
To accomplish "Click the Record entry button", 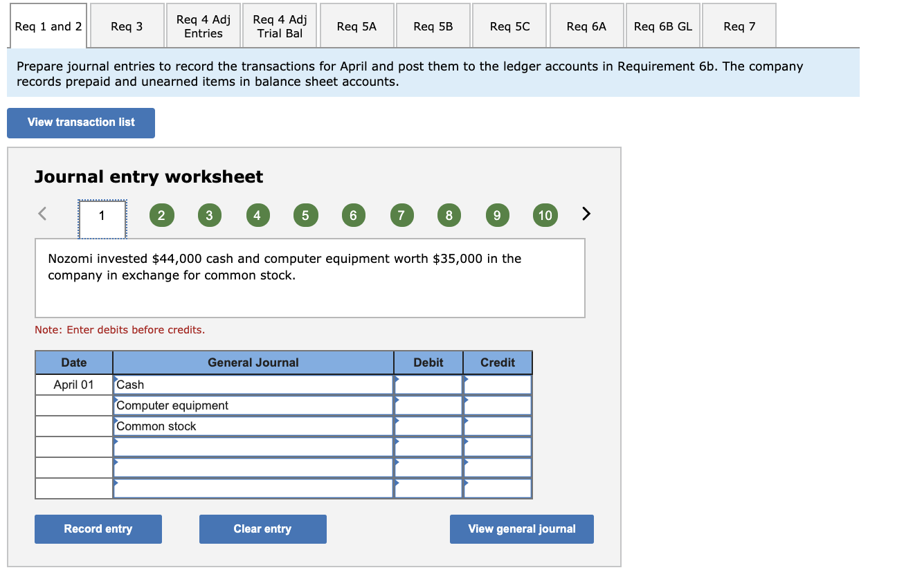I will pyautogui.click(x=98, y=529).
